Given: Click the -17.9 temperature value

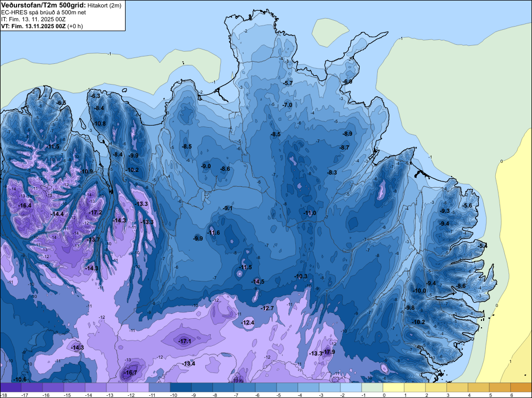Looking at the screenshot, I should pos(329,352).
